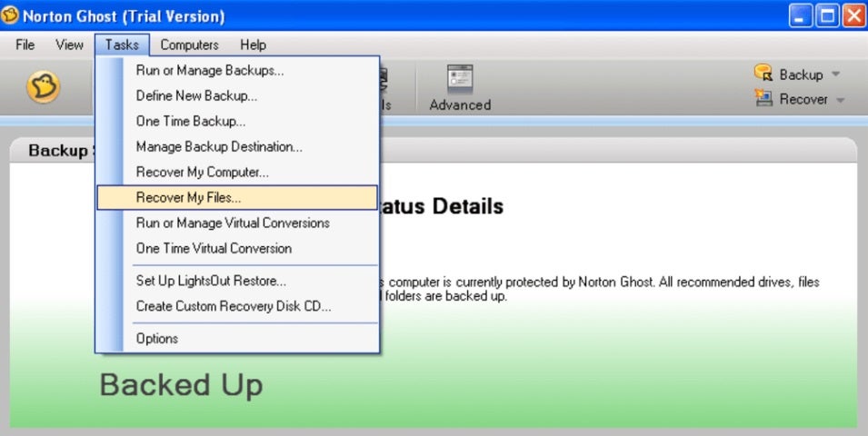This screenshot has width=868, height=436.
Task: Click the Recover computer icon
Action: click(763, 98)
